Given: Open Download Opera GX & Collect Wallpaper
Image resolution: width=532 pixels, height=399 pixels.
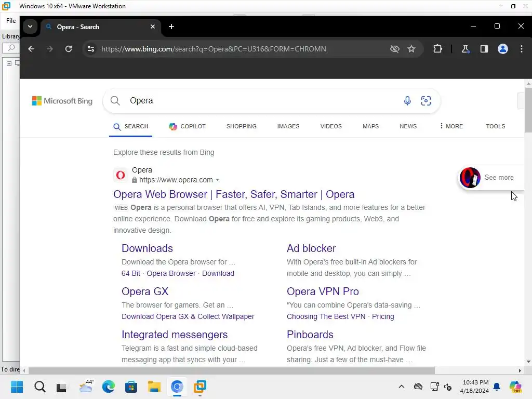Looking at the screenshot, I should point(188,316).
